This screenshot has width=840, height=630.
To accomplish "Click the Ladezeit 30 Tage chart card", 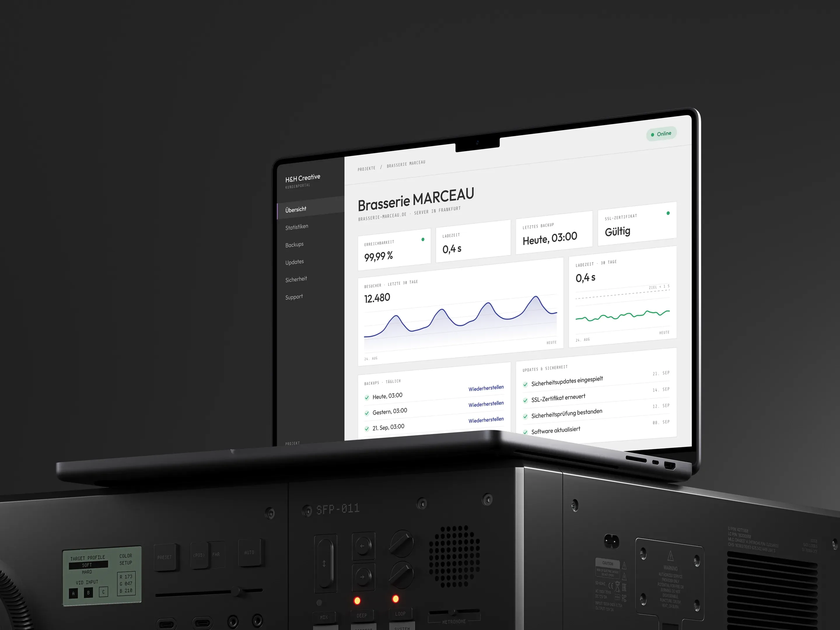I will click(x=622, y=297).
